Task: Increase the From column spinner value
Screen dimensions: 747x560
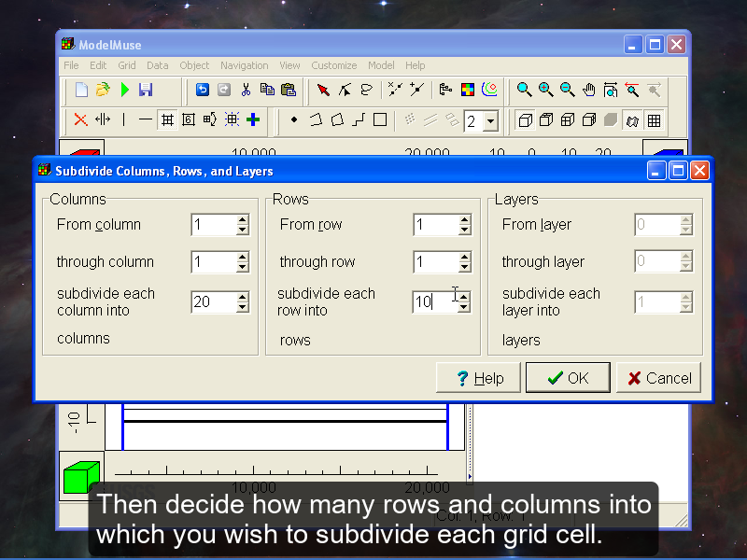Action: [243, 220]
